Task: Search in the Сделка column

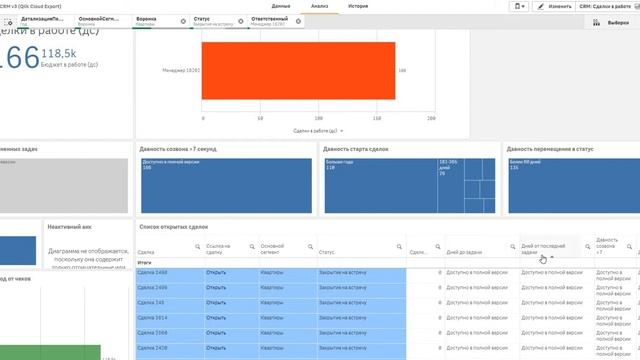Action: [x=198, y=247]
